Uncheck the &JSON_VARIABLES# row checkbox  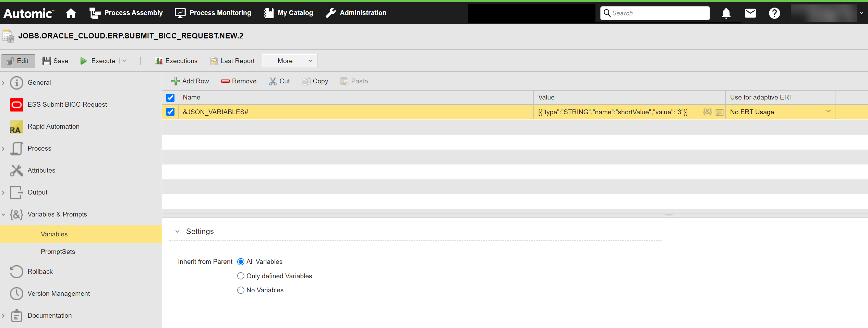[170, 112]
